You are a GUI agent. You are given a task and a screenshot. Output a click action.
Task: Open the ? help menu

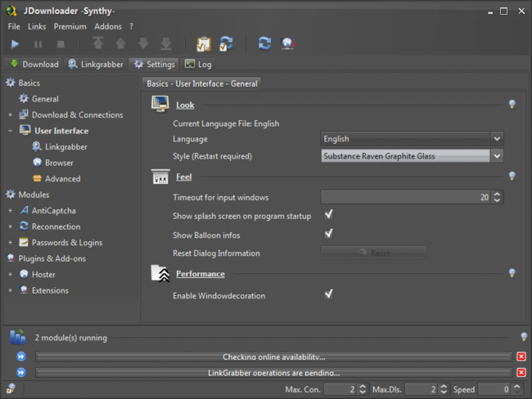click(131, 26)
